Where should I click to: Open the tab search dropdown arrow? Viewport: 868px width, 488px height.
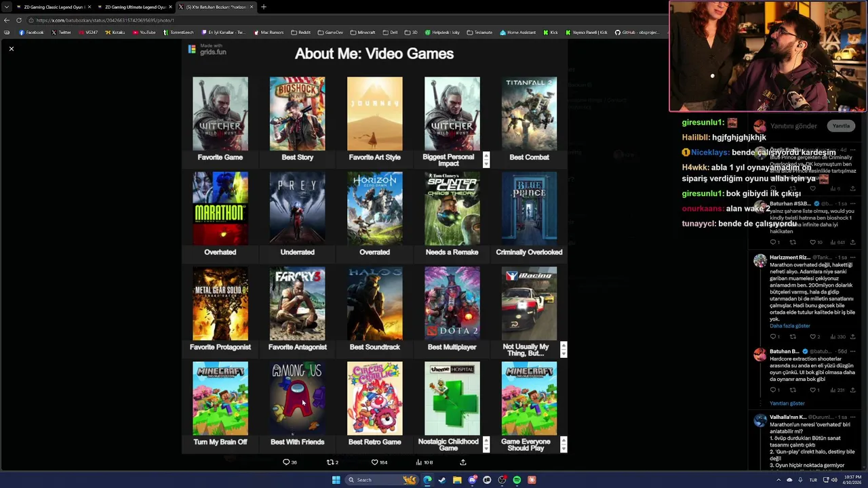click(x=6, y=7)
